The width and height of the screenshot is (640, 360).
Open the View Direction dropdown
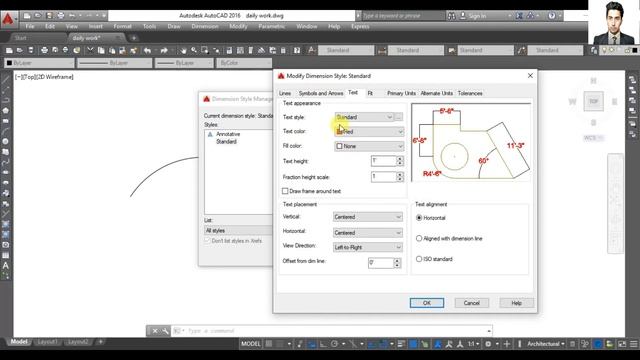coord(368,247)
